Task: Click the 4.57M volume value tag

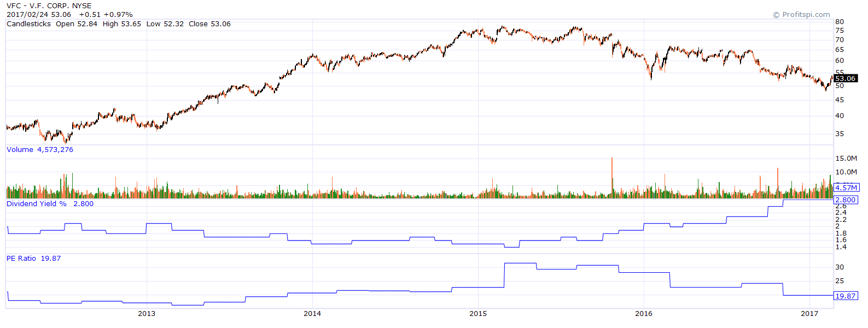Action: [x=846, y=188]
